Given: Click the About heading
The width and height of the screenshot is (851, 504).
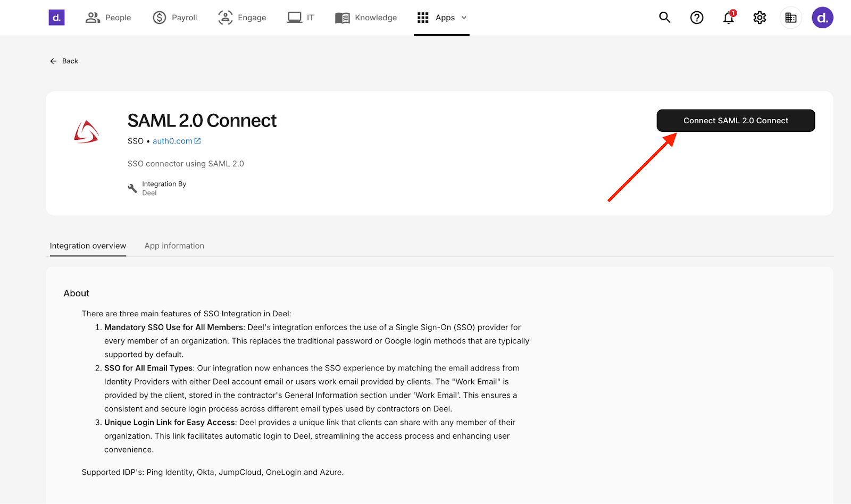Looking at the screenshot, I should tap(77, 293).
